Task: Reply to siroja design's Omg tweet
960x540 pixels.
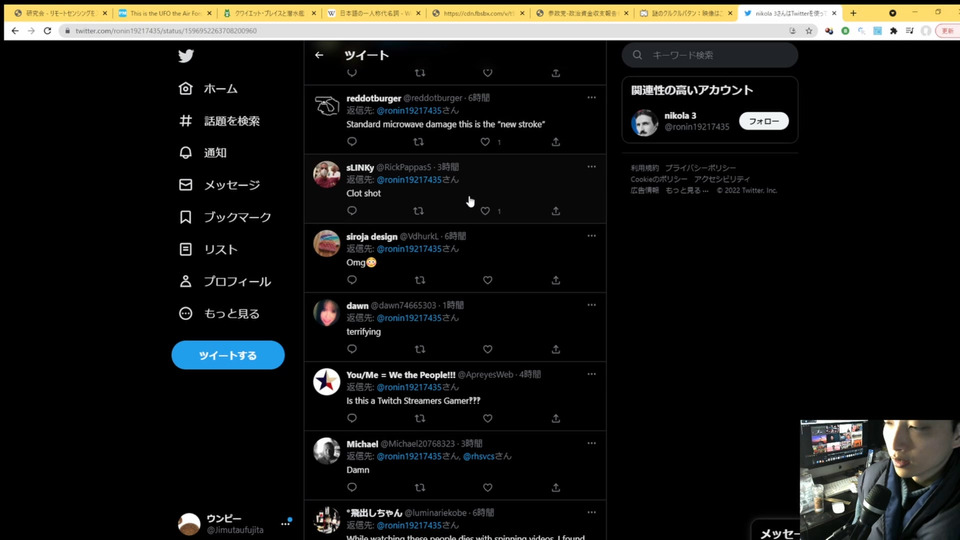Action: point(351,280)
